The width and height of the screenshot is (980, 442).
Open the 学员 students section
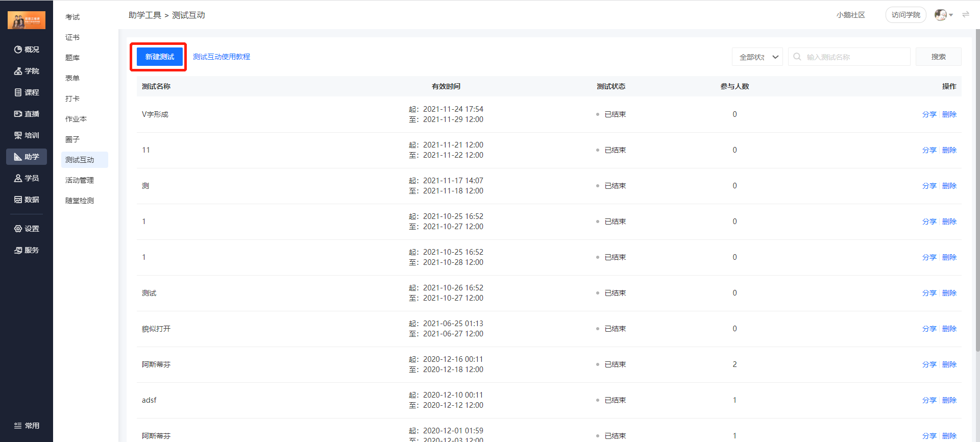[x=27, y=178]
